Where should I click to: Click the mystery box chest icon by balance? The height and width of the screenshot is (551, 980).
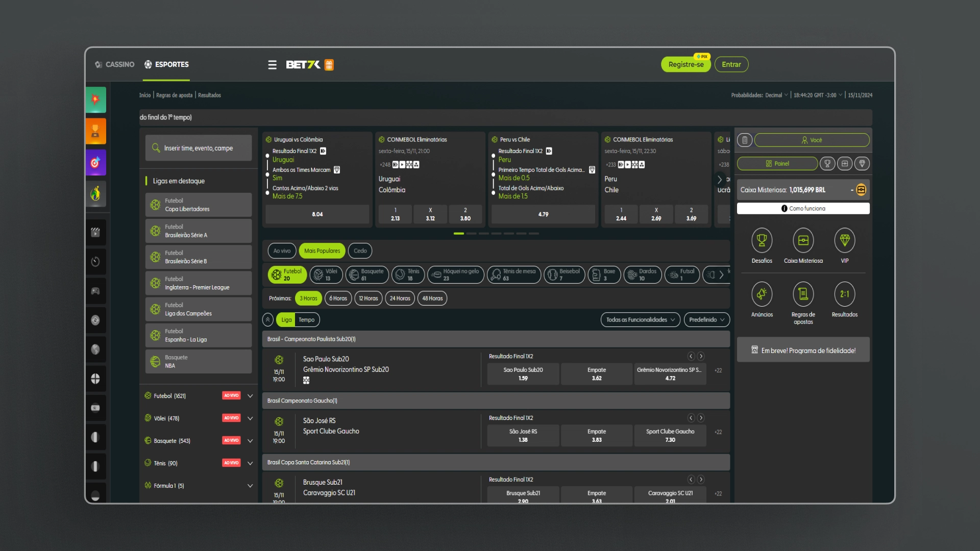(861, 190)
